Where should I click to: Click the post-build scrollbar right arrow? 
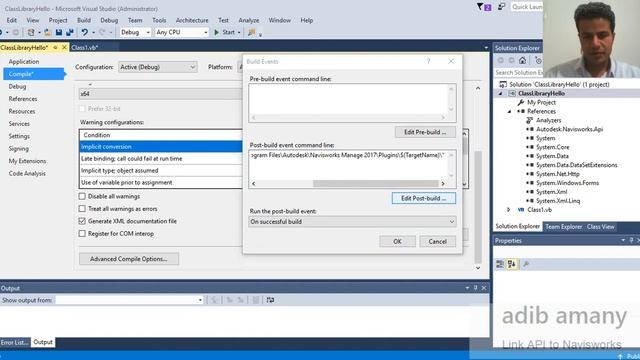[443, 184]
